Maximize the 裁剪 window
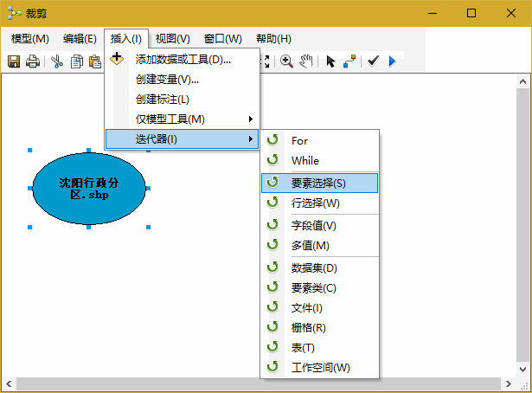The image size is (532, 393). tap(471, 13)
